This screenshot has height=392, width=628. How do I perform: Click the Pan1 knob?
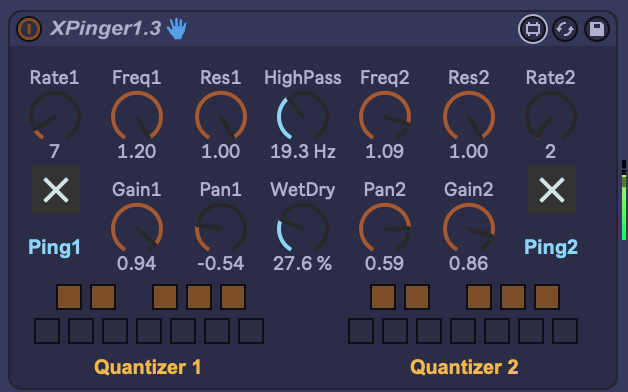(x=221, y=229)
